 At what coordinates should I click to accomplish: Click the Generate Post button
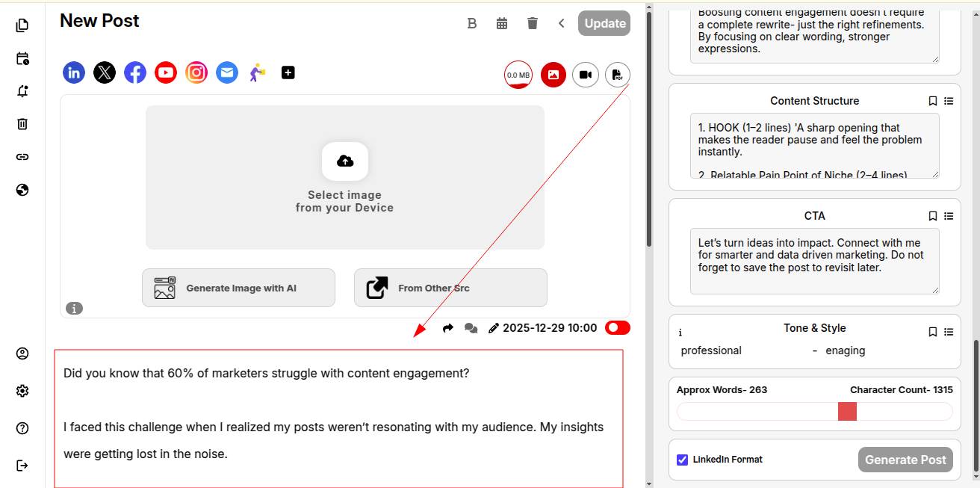click(x=905, y=460)
